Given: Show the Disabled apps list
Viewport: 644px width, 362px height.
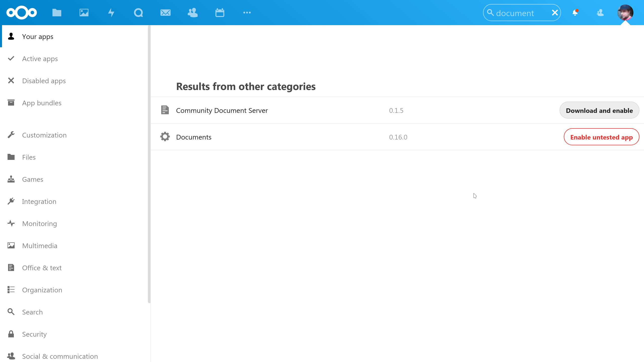Looking at the screenshot, I should [x=75, y=81].
